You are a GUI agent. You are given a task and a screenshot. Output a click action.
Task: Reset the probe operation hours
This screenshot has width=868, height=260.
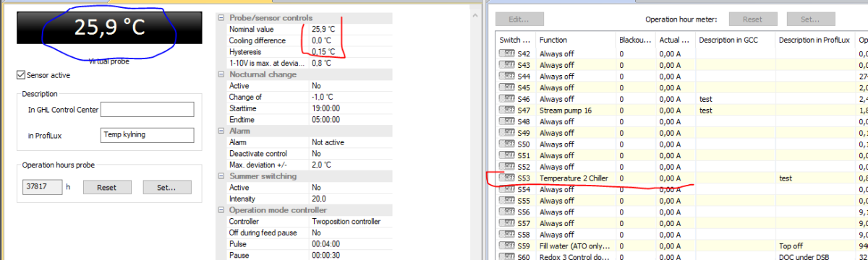click(106, 187)
